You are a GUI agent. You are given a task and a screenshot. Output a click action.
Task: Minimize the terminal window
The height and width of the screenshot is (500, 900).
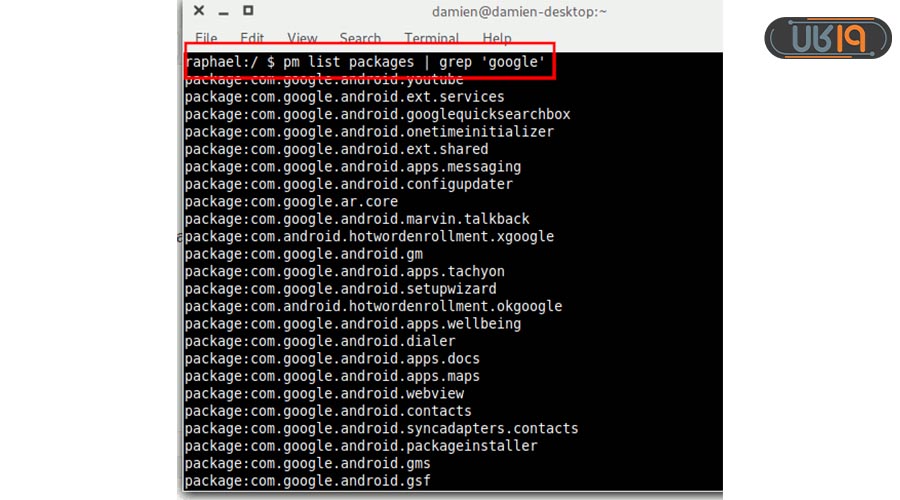tap(224, 12)
